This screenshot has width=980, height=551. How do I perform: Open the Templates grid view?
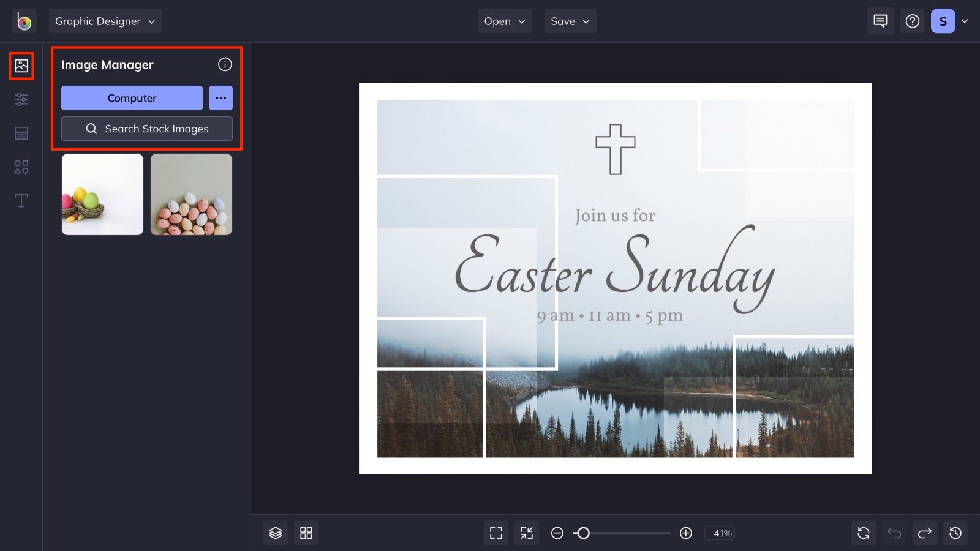pyautogui.click(x=306, y=533)
